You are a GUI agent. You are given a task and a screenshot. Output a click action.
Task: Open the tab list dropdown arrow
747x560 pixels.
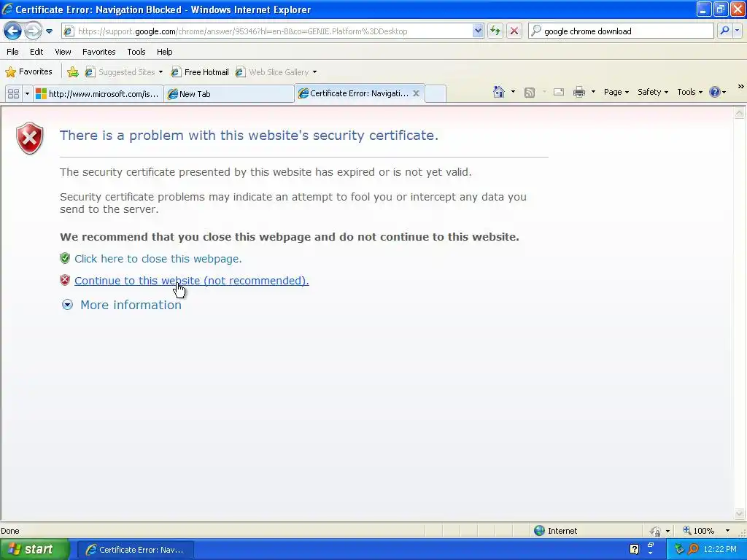[27, 94]
